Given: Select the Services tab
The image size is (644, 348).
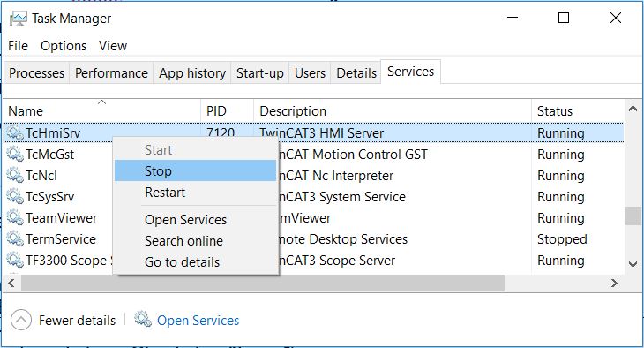Looking at the screenshot, I should tap(410, 72).
